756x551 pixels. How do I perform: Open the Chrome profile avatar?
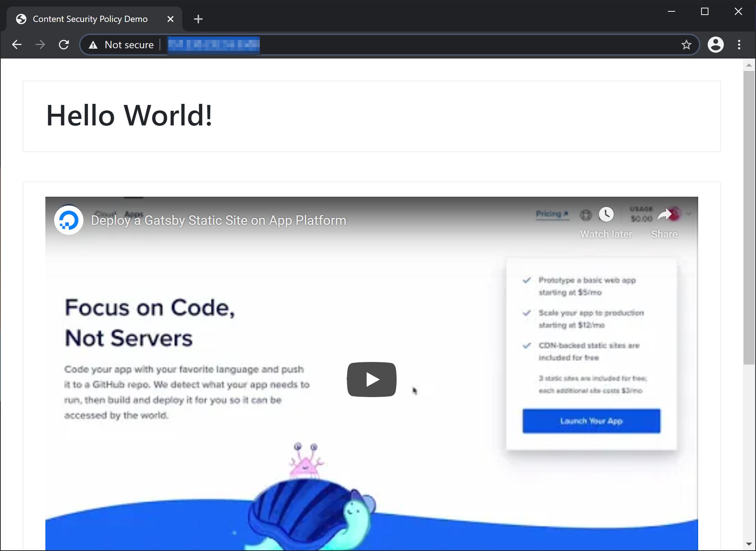tap(716, 44)
